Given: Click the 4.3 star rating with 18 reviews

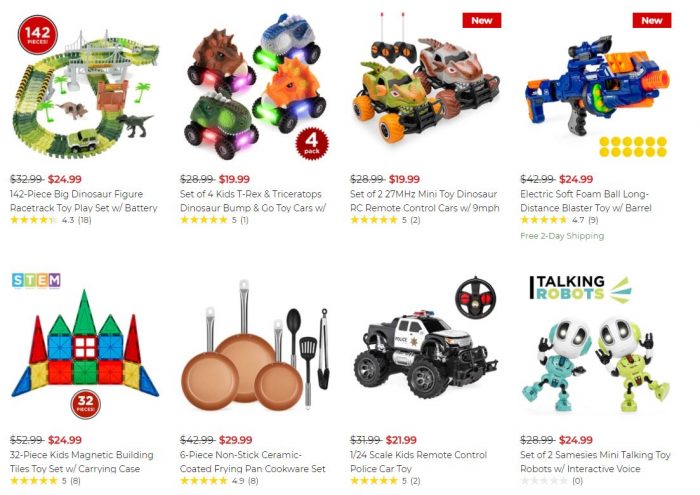Looking at the screenshot, I should click(50, 220).
